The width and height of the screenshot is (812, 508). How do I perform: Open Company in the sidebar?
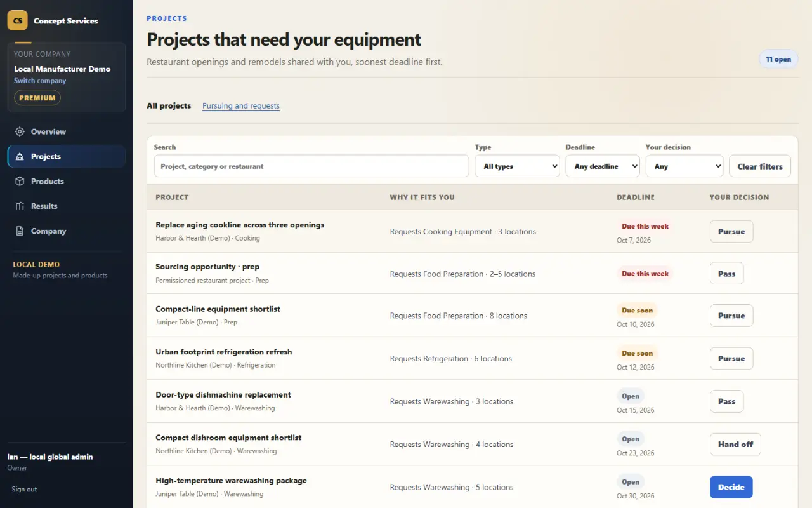(67, 231)
